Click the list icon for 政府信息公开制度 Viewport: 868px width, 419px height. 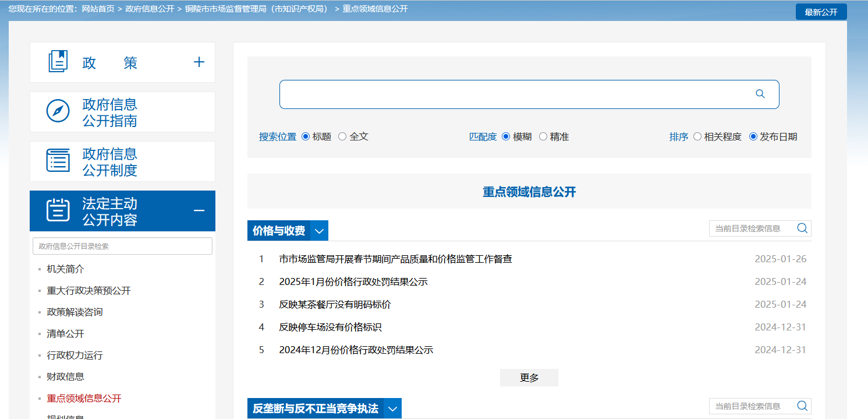pos(58,160)
